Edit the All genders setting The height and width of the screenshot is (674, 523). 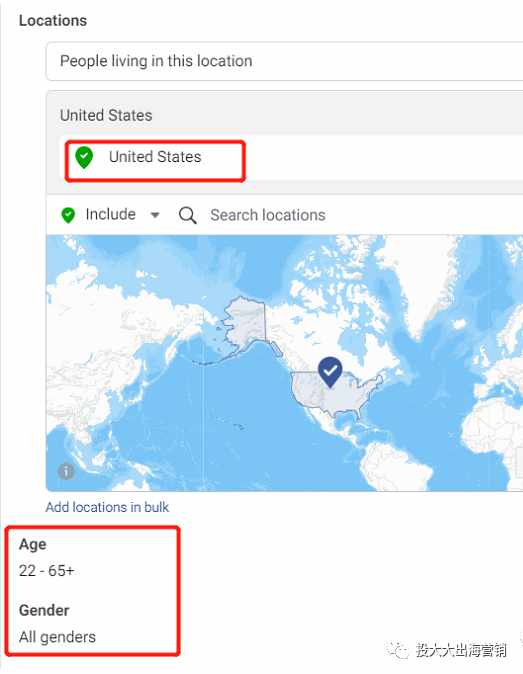(57, 637)
